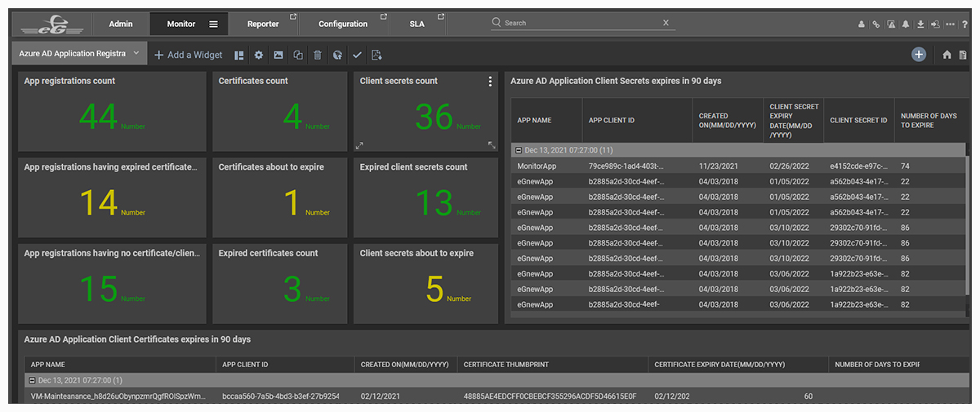Open the notifications bell icon
980x412 pixels.
tap(906, 24)
